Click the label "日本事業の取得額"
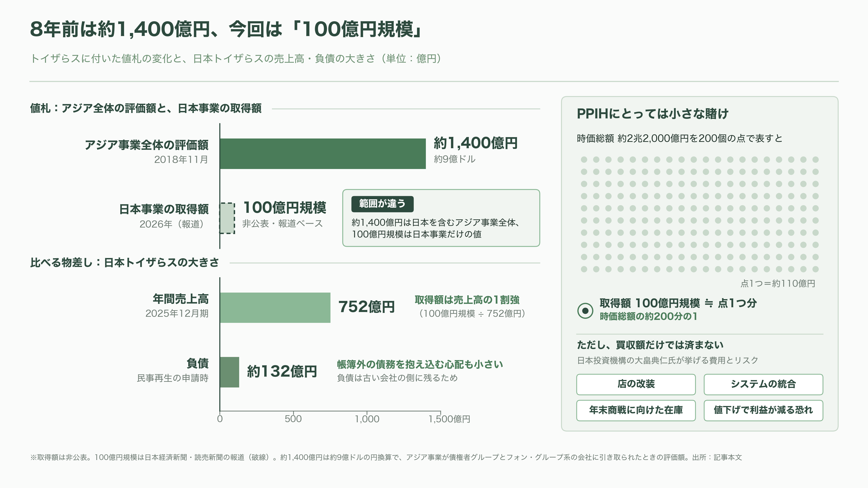Viewport: 868px width, 488px height. pos(164,209)
